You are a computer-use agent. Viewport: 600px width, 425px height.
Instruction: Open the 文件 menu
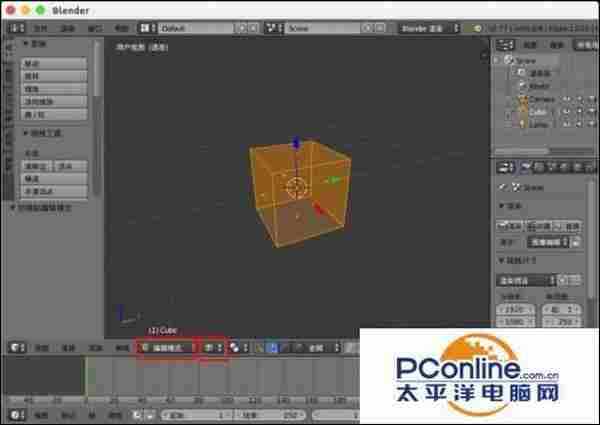(40, 28)
